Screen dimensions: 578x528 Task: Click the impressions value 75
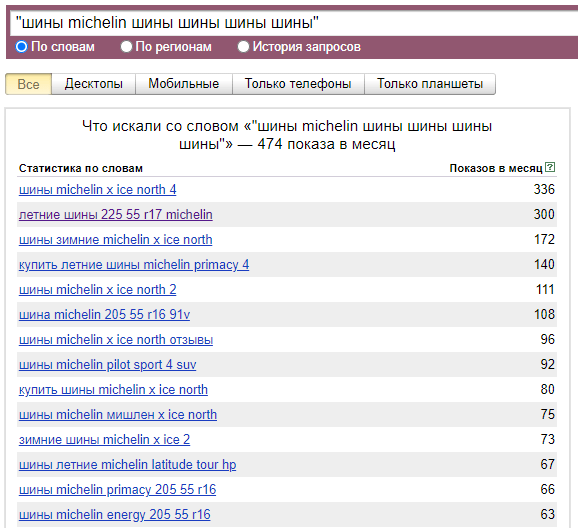[x=547, y=415]
